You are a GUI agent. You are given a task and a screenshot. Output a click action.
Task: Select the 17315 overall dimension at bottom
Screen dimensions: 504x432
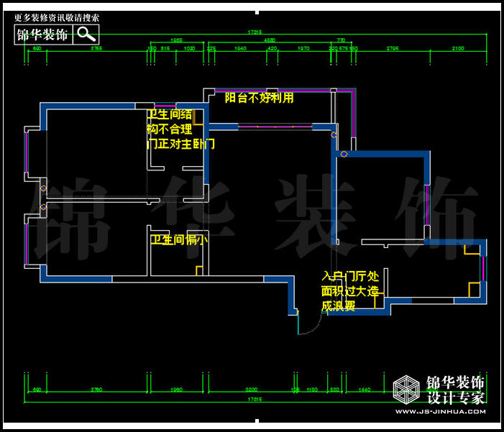[254, 398]
